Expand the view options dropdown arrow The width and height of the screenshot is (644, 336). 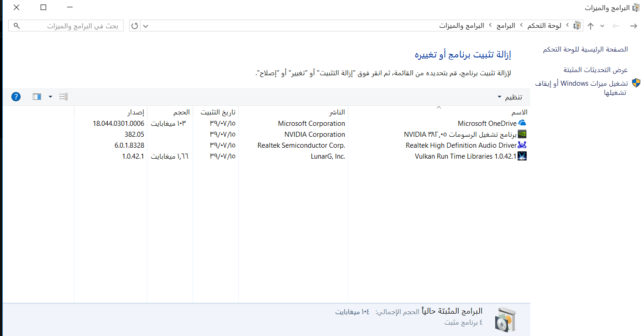click(x=50, y=97)
